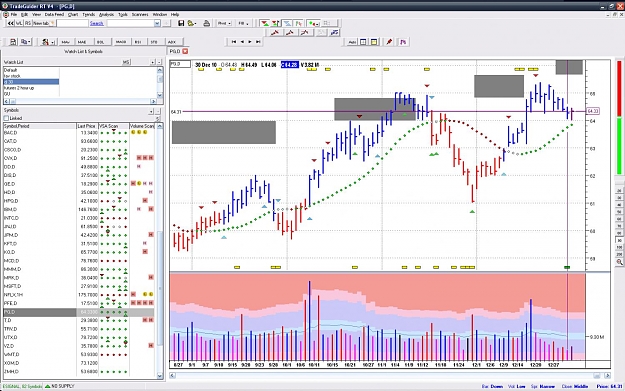Close the PG.D chart tab
This screenshot has height=391, width=625.
tap(185, 51)
